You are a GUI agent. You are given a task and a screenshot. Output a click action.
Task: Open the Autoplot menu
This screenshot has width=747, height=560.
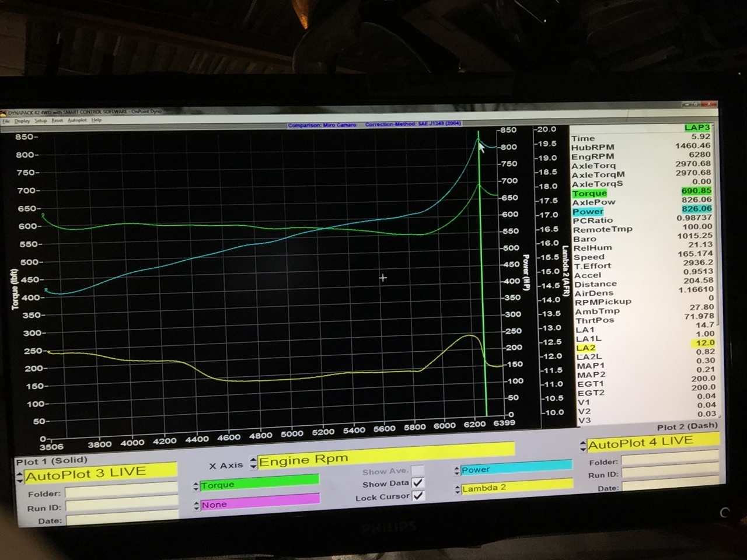[76, 120]
